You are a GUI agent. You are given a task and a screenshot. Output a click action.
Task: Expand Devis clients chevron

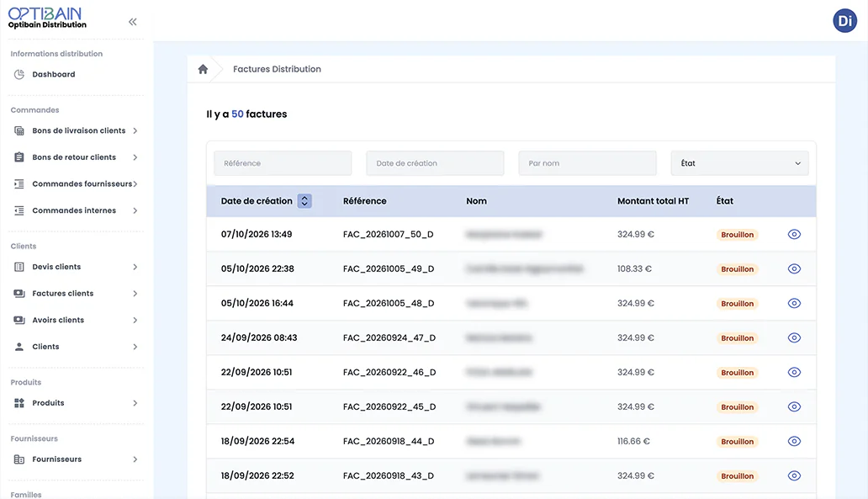(135, 267)
